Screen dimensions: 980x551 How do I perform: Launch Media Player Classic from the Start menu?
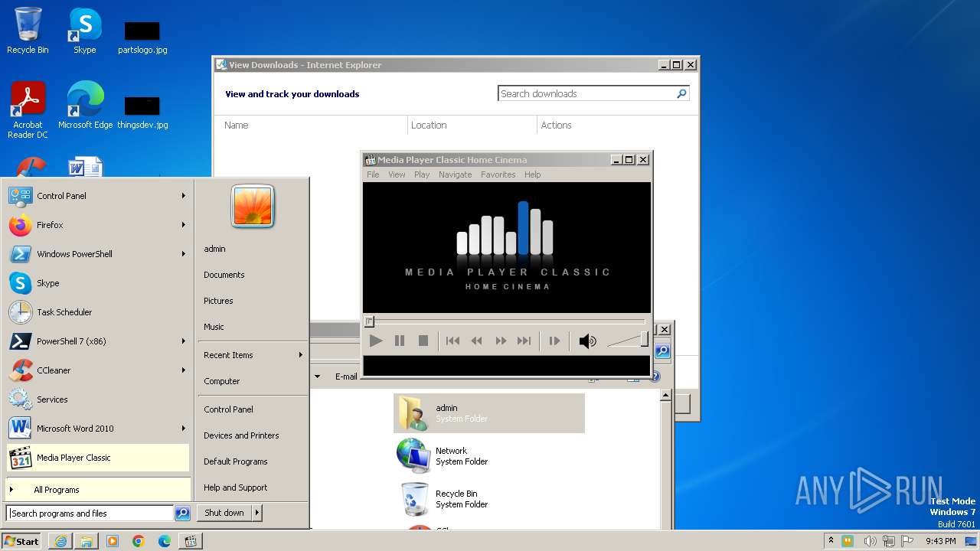98,458
